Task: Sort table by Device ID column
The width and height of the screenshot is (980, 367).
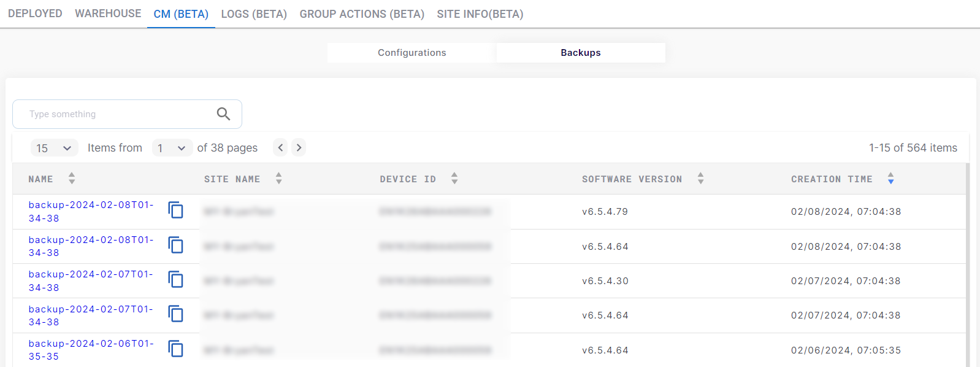Action: point(454,179)
